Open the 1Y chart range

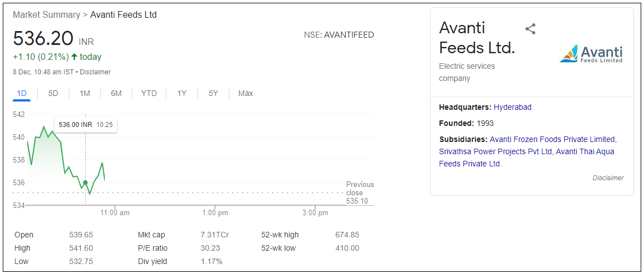(x=182, y=93)
